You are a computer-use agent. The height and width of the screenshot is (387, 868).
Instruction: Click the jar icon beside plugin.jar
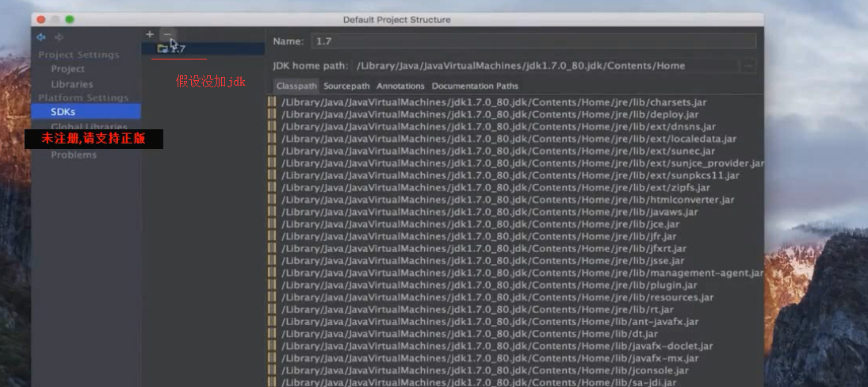(272, 285)
